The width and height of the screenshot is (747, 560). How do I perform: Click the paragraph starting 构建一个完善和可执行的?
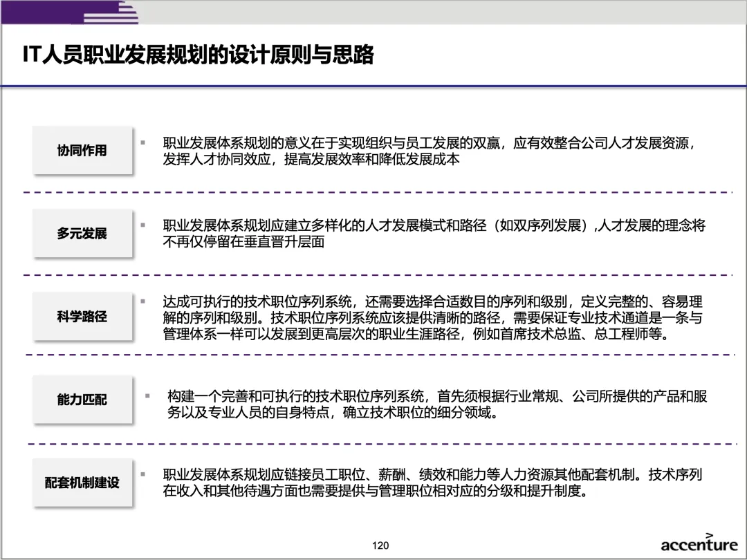[437, 404]
